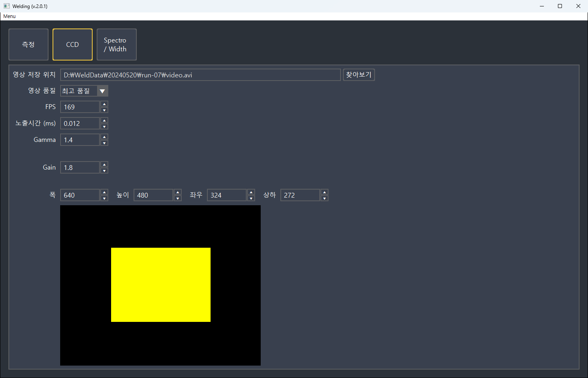Click the 노출시간 exposure input field

80,123
